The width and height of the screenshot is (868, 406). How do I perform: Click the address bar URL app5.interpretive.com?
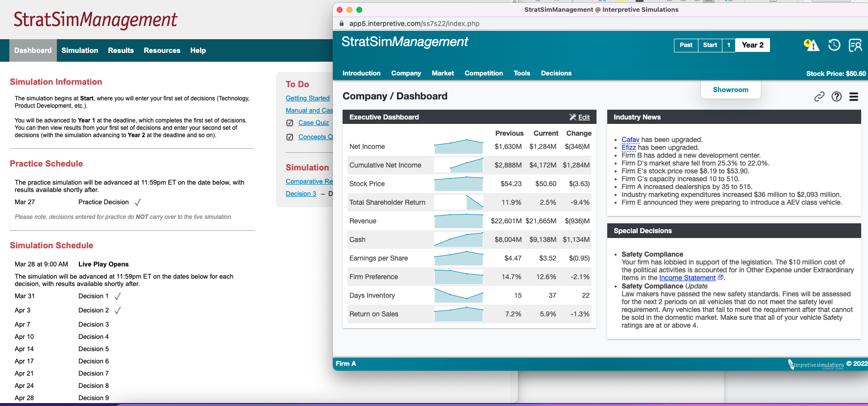[414, 24]
